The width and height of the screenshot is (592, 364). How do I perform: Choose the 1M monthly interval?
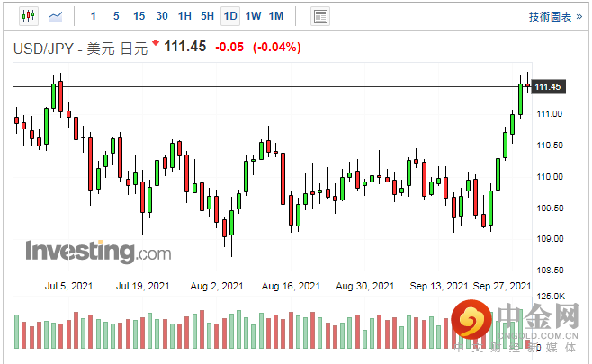276,16
